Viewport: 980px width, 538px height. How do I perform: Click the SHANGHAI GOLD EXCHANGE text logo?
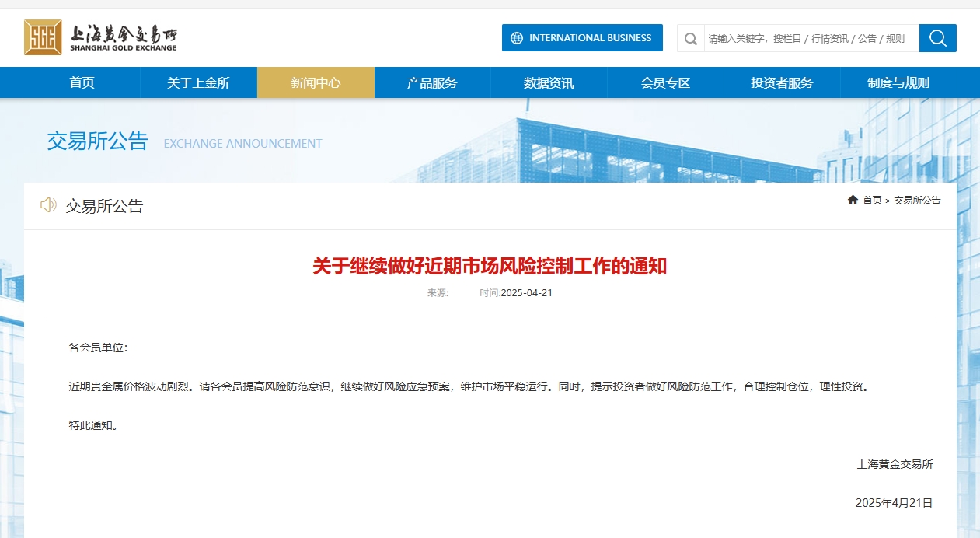click(x=123, y=48)
